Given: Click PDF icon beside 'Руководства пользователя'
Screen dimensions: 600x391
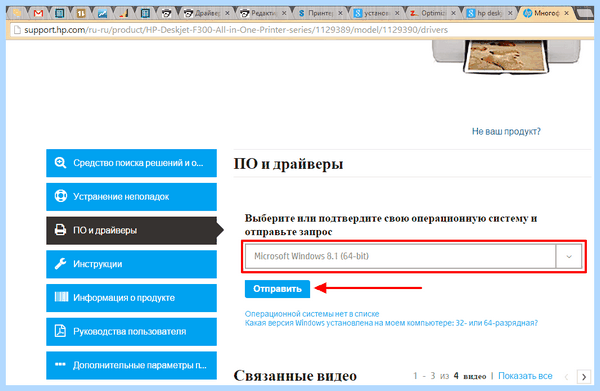Looking at the screenshot, I should point(60,331).
